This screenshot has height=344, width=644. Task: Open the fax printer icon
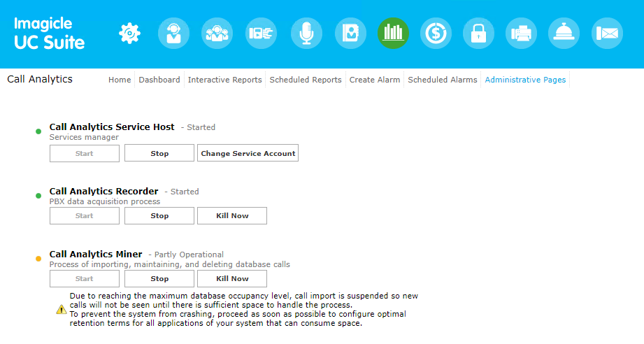click(522, 33)
